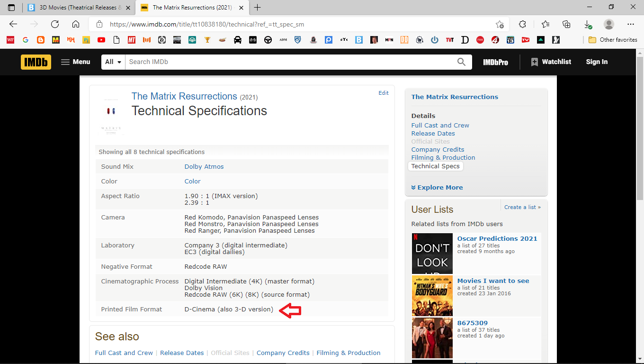
Task: Open the Collections icon
Action: (x=566, y=24)
